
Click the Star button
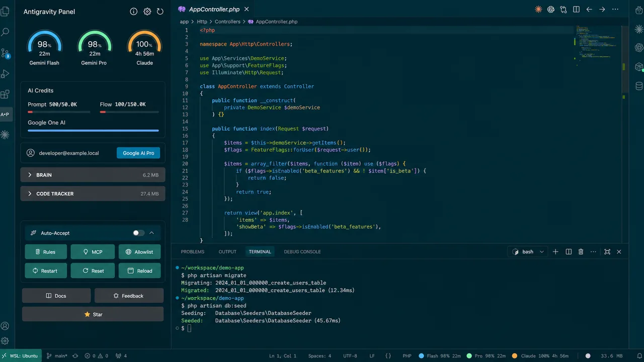tap(93, 314)
